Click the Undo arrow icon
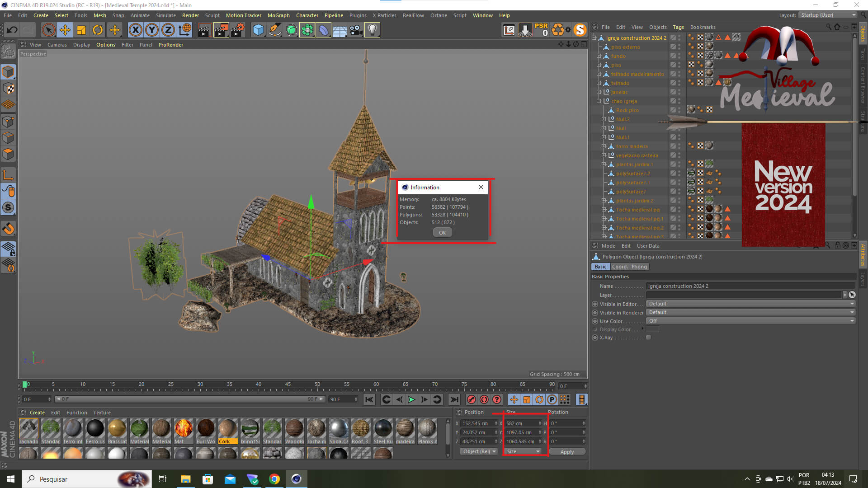Image resolution: width=868 pixels, height=488 pixels. click(x=12, y=30)
